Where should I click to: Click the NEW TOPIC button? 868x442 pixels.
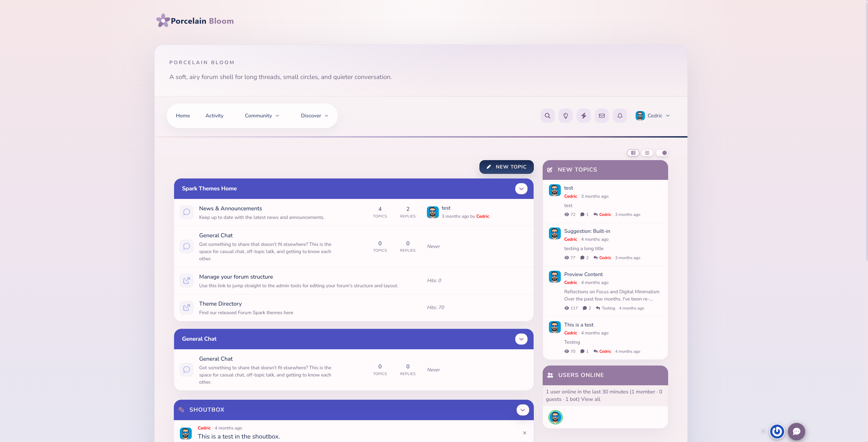coord(506,167)
